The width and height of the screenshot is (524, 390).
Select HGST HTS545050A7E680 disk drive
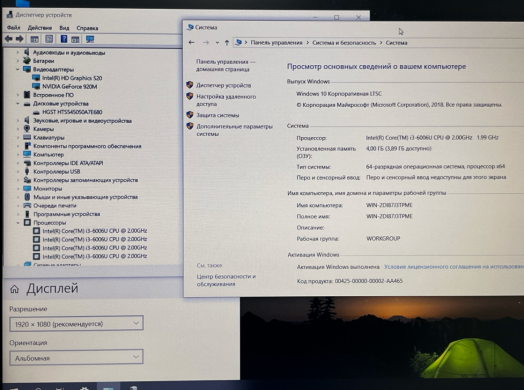[x=72, y=112]
